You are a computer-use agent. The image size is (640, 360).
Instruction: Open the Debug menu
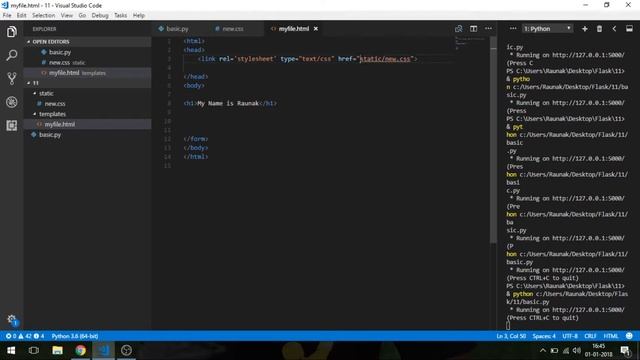coord(100,15)
